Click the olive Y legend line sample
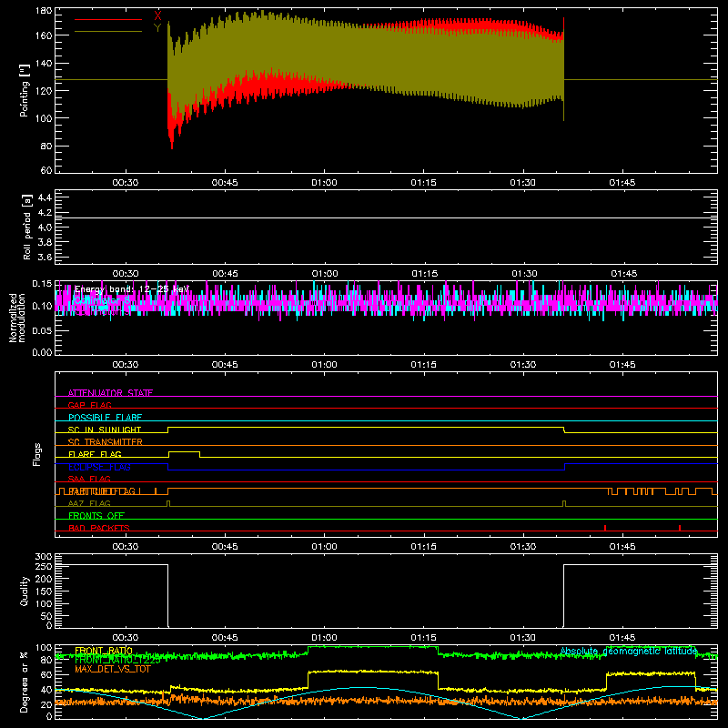The height and width of the screenshot is (728, 728). click(108, 32)
